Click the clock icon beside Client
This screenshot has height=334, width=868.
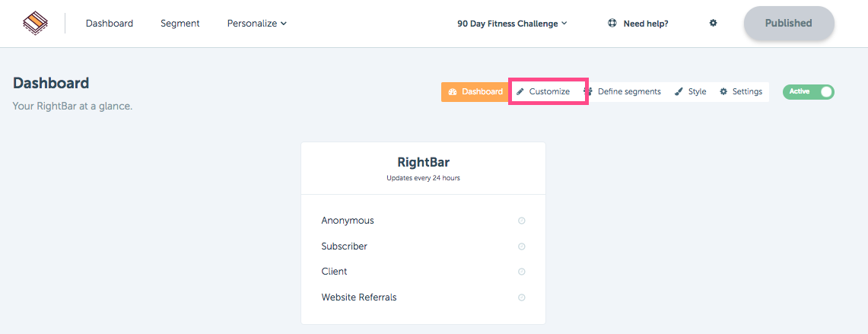(x=521, y=272)
